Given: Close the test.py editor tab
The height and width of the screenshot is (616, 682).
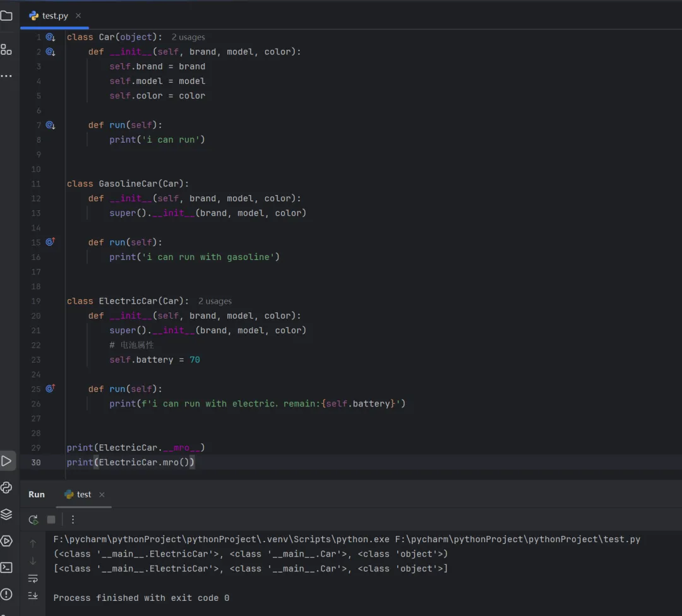Looking at the screenshot, I should (78, 16).
